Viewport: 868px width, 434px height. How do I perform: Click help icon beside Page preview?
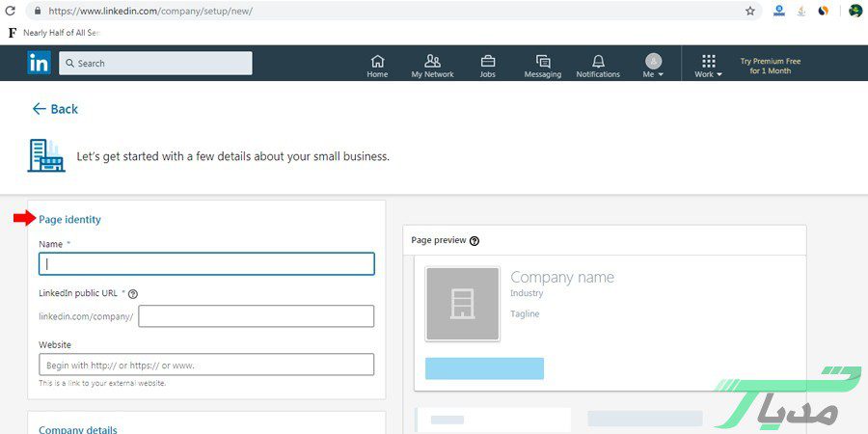pos(475,241)
